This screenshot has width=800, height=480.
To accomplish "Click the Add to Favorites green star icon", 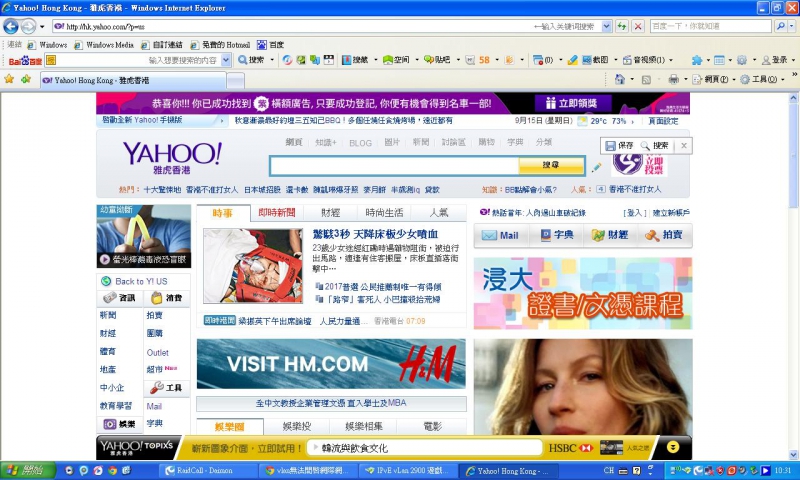I will pyautogui.click(x=26, y=79).
